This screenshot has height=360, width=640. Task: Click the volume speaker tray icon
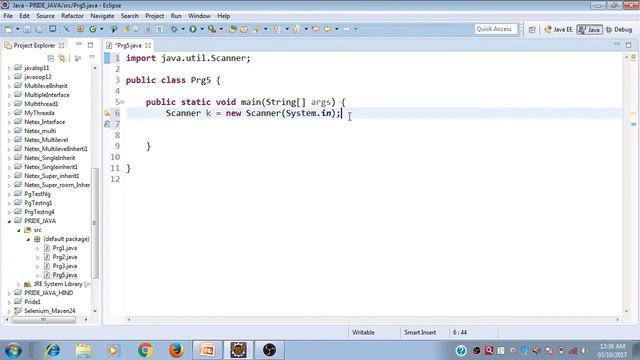click(584, 351)
